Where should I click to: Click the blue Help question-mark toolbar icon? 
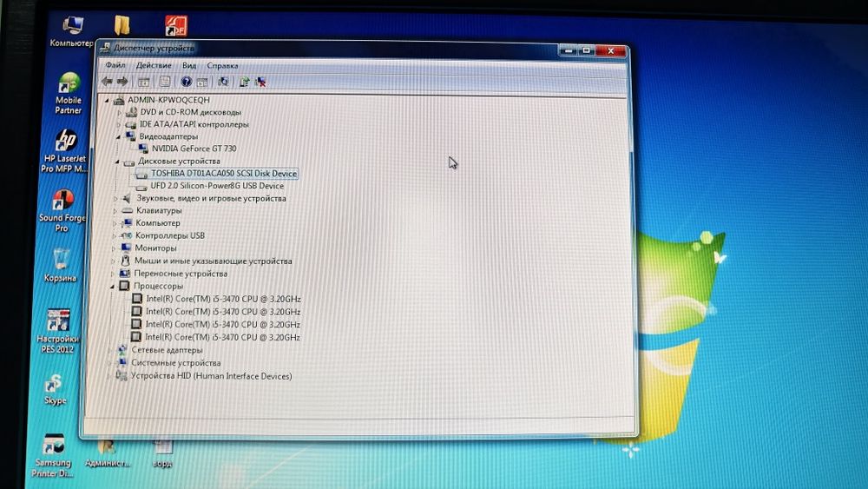(187, 82)
